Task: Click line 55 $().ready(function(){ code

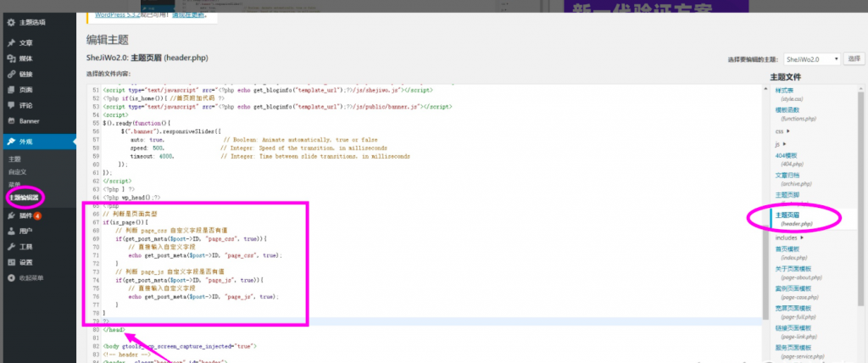Action: 137,123
